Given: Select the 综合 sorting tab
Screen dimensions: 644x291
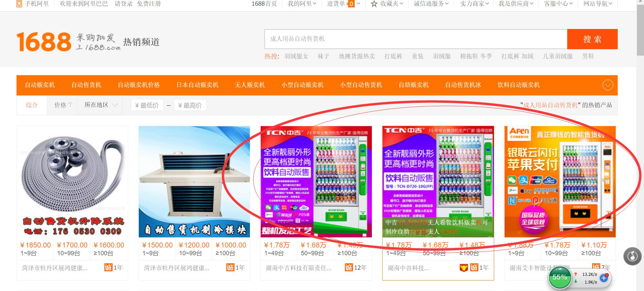Looking at the screenshot, I should click(x=32, y=105).
